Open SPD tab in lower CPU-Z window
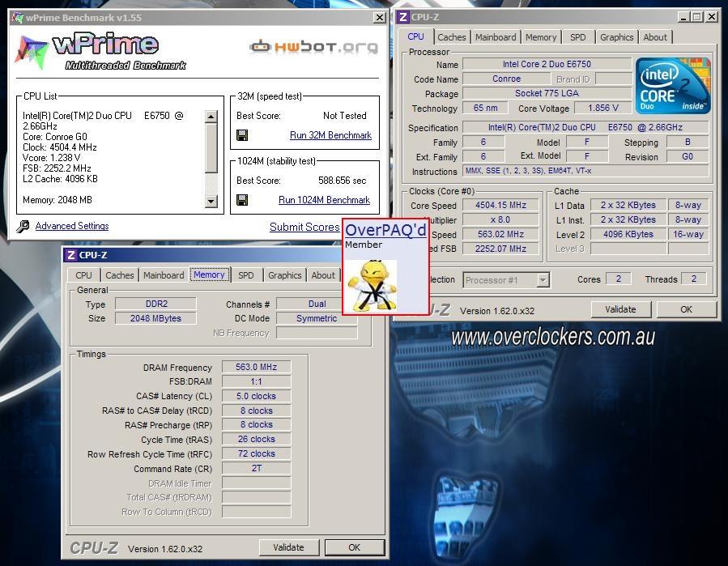 point(246,275)
